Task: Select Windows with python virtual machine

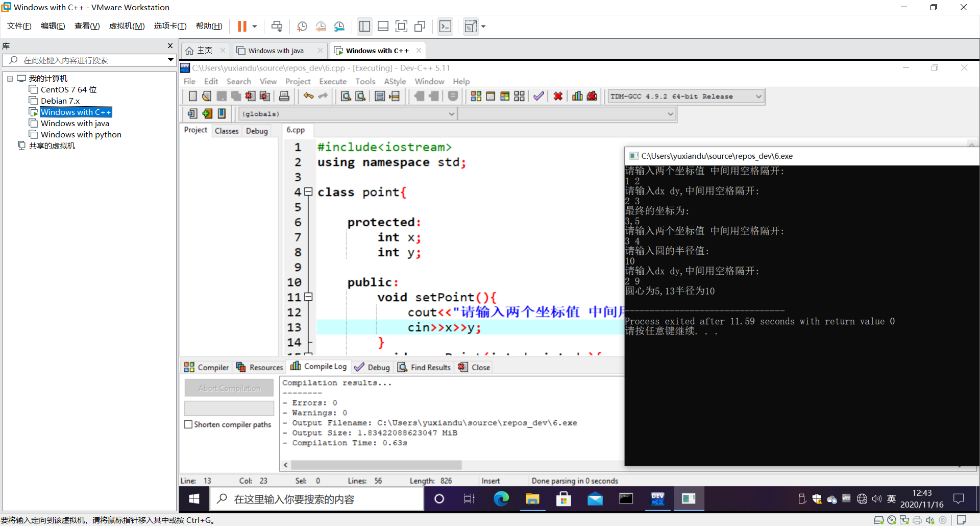Action: pyautogui.click(x=81, y=135)
